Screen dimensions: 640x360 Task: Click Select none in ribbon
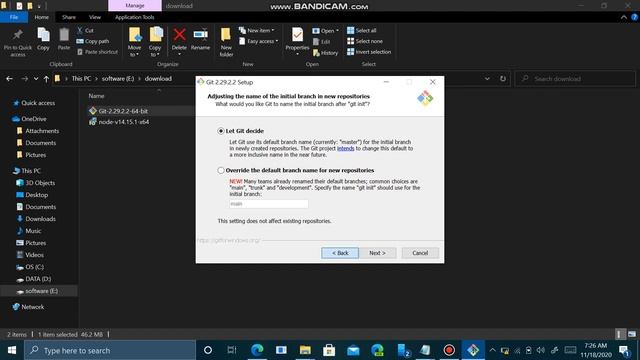(365, 41)
